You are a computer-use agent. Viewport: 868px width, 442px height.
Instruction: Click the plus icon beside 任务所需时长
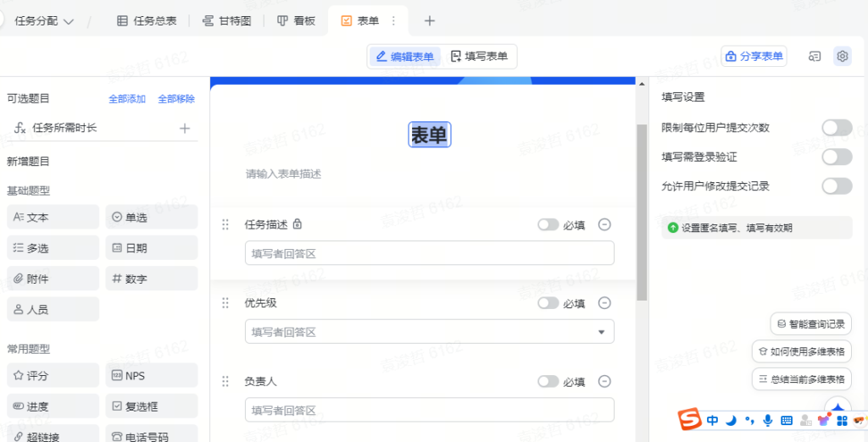pos(185,128)
